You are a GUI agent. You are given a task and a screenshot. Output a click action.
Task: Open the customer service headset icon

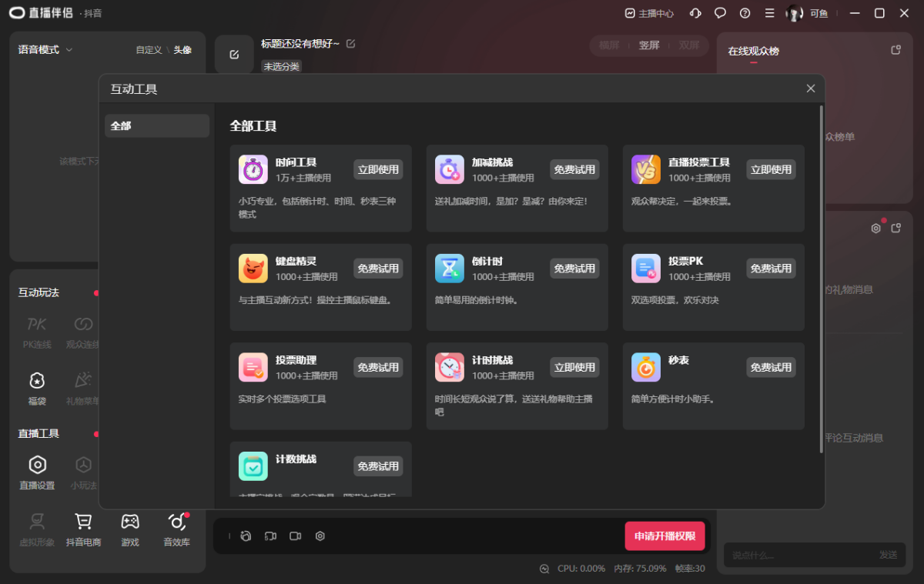(695, 13)
